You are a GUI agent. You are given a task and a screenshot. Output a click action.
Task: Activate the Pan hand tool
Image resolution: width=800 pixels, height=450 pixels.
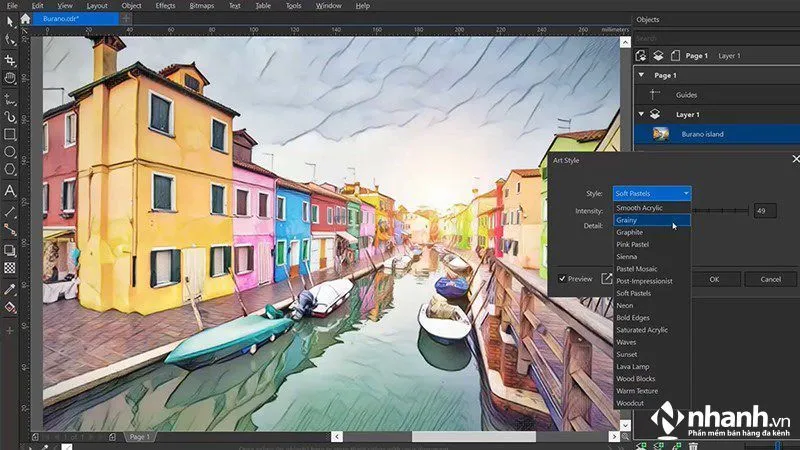click(10, 78)
